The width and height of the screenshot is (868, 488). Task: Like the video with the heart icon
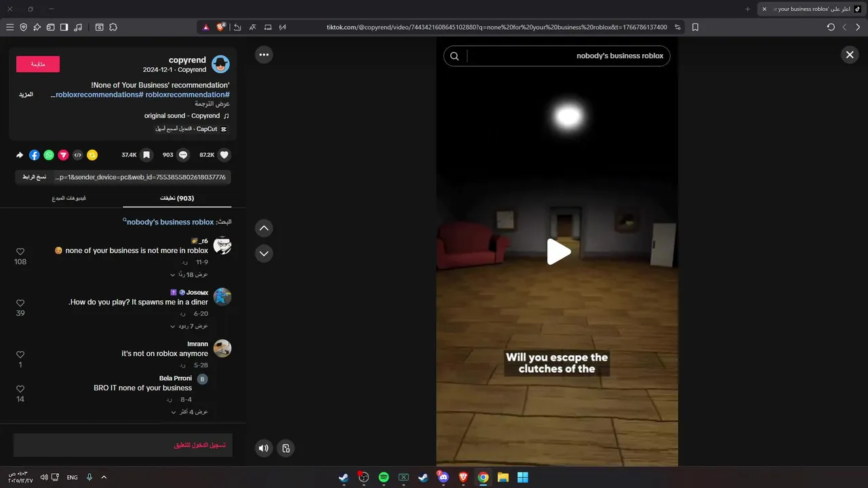click(x=224, y=155)
